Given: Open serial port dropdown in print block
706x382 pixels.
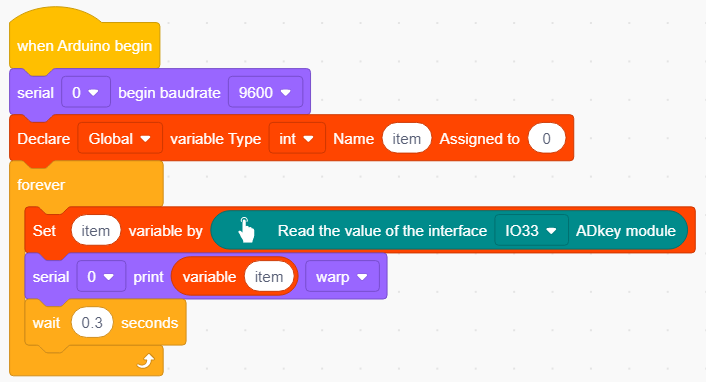Looking at the screenshot, I should 101,276.
